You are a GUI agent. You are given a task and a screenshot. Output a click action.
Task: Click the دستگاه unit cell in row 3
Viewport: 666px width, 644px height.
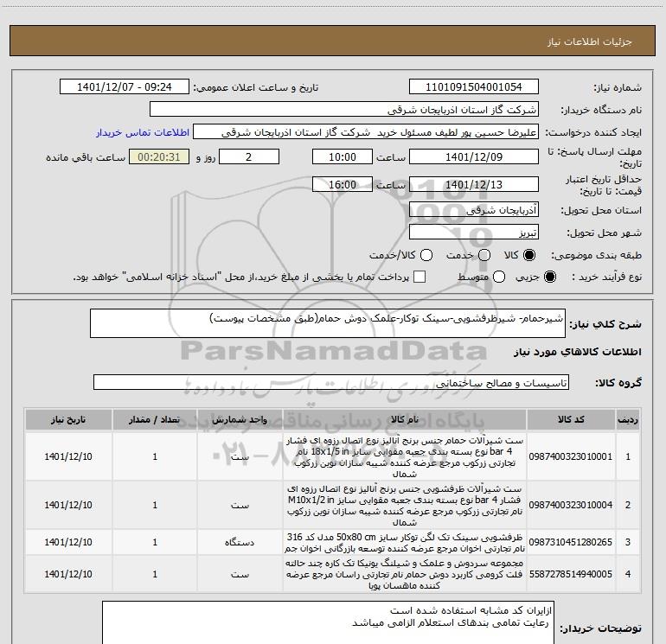point(240,542)
